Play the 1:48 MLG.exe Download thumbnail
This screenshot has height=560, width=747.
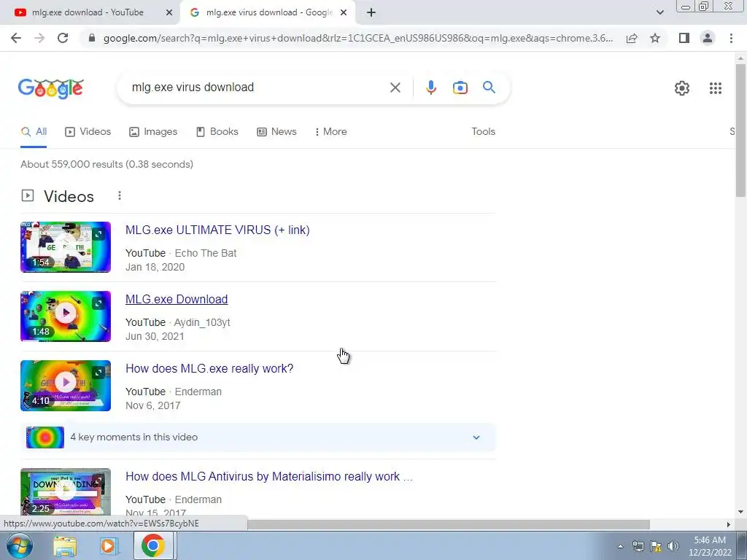(65, 316)
